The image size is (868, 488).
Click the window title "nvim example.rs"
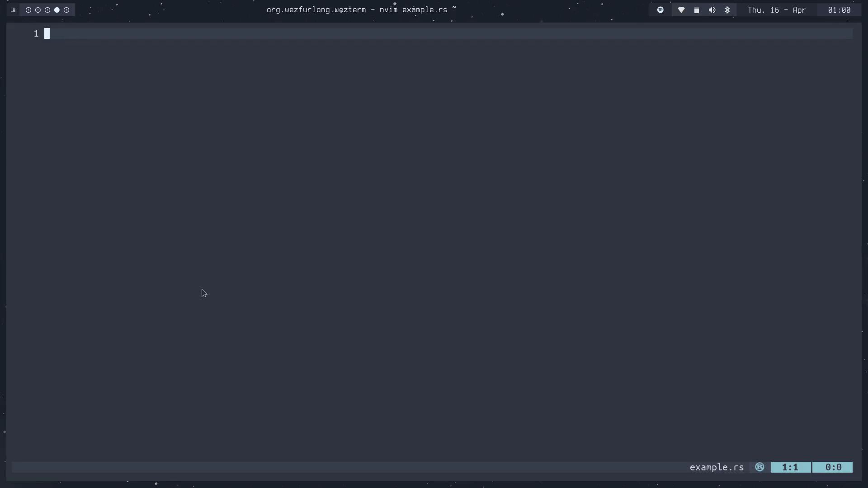click(413, 10)
